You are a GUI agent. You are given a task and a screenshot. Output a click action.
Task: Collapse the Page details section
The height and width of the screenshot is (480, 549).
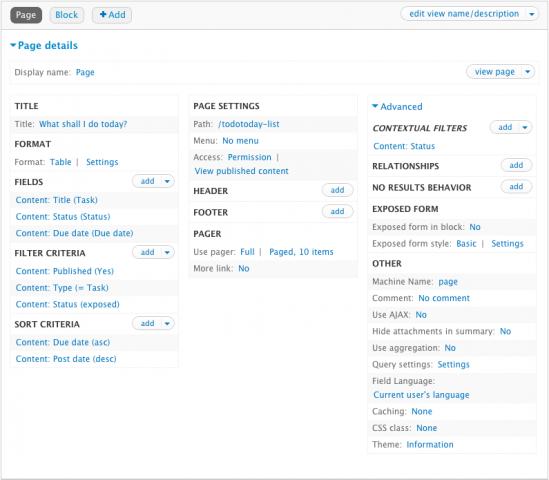[x=44, y=45]
